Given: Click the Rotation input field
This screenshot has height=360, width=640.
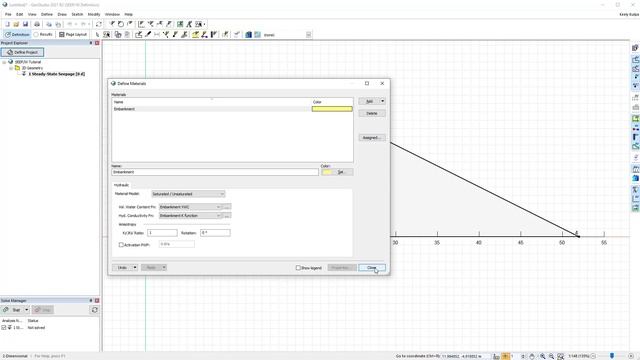Looking at the screenshot, I should (x=215, y=233).
